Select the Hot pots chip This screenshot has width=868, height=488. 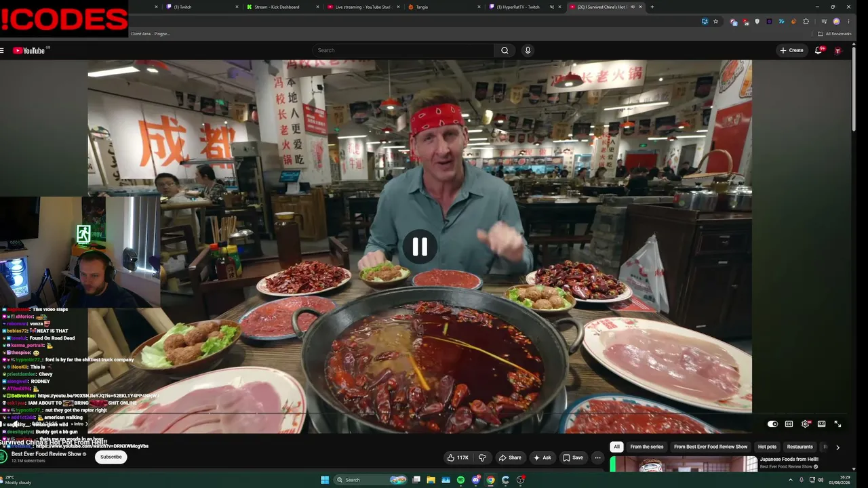[x=767, y=447]
